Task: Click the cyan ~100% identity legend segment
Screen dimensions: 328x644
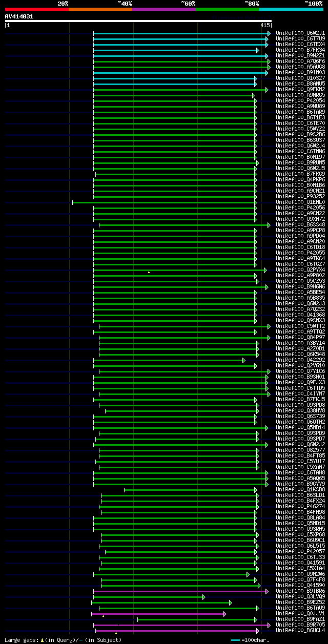Action: pos(291,9)
